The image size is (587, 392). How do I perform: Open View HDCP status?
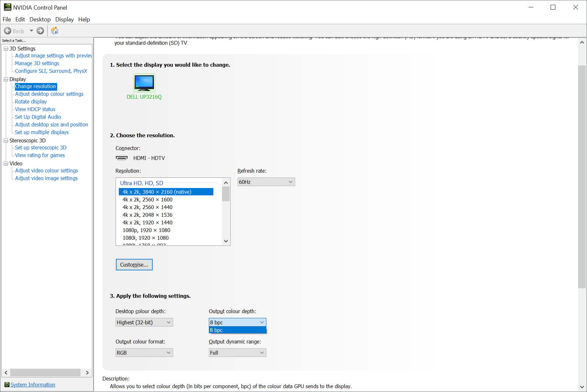(35, 109)
